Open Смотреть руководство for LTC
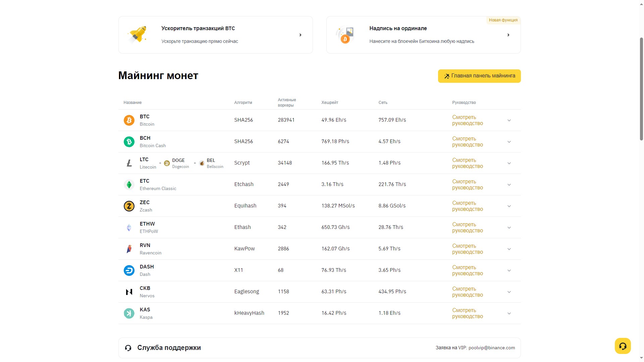 (x=468, y=163)
